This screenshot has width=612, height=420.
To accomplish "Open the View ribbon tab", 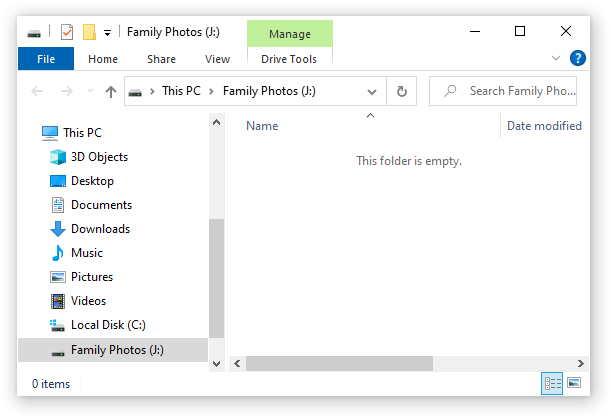I will click(x=217, y=59).
